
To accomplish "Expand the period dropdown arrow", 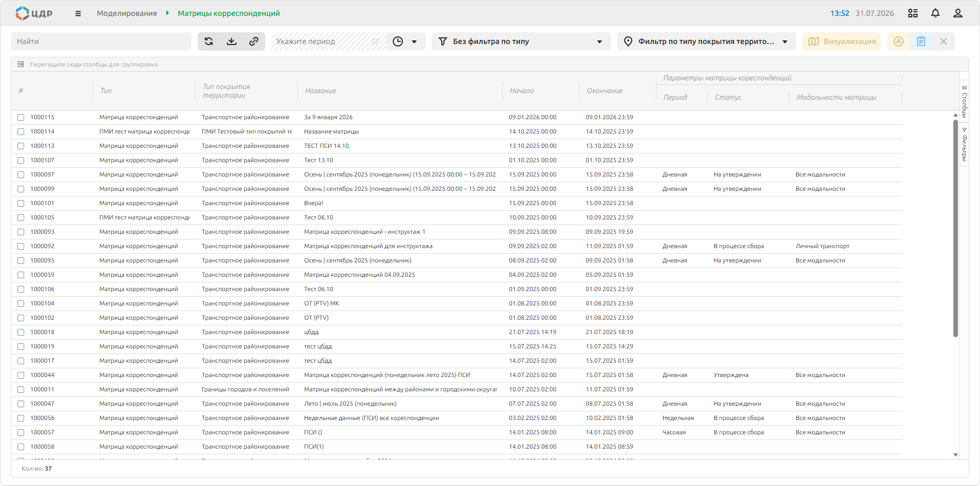I will [414, 41].
